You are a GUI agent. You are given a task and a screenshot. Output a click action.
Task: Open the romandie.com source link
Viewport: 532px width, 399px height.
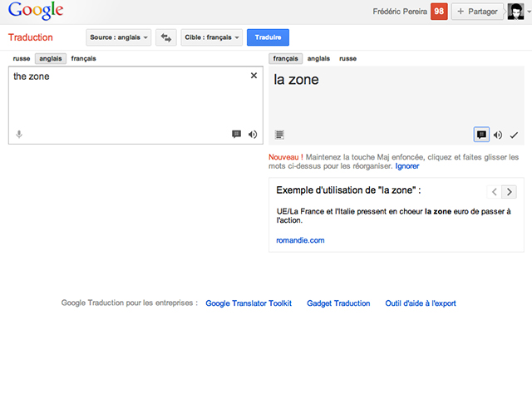[x=300, y=240]
